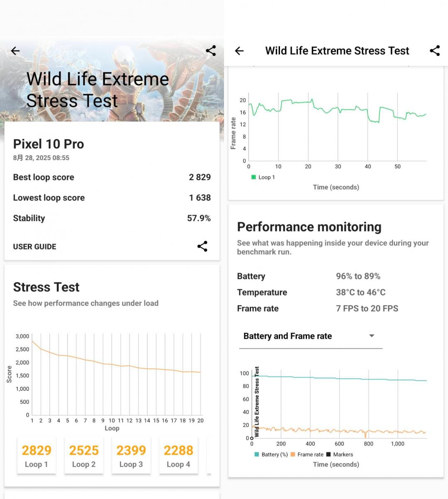
Task: Open the Loop 4 card scoring 2288
Action: 178,455
